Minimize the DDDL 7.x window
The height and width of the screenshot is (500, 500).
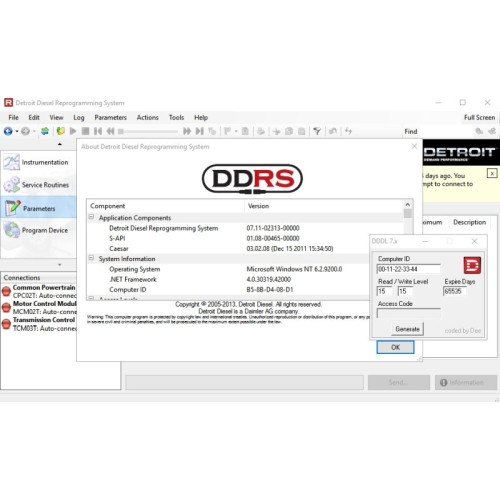pyautogui.click(x=425, y=241)
